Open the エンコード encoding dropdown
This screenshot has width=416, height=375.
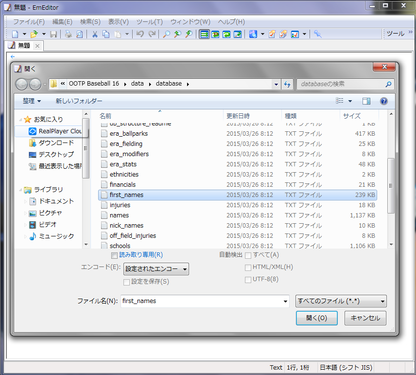156,269
